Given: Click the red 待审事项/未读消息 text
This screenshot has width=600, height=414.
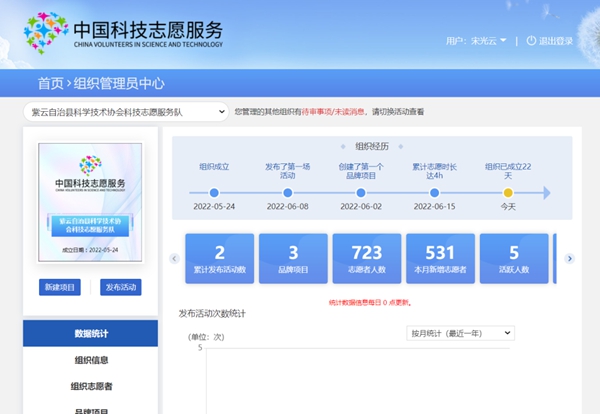Looking at the screenshot, I should coord(333,112).
